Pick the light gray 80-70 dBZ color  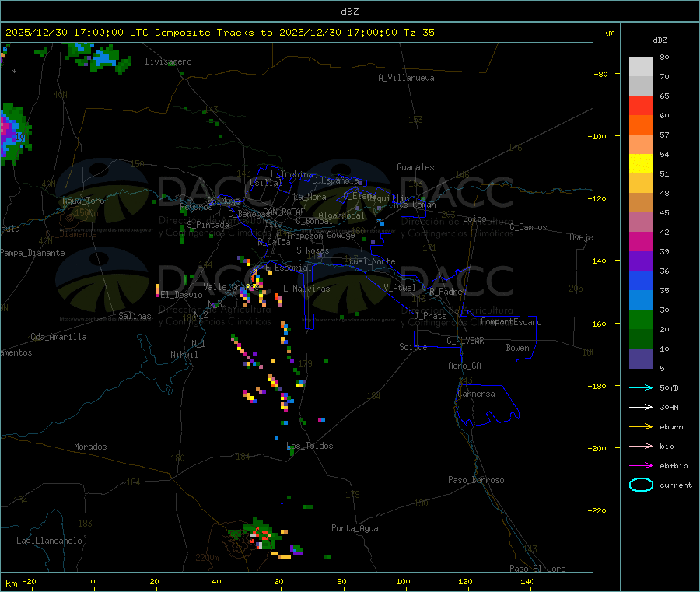(641, 67)
